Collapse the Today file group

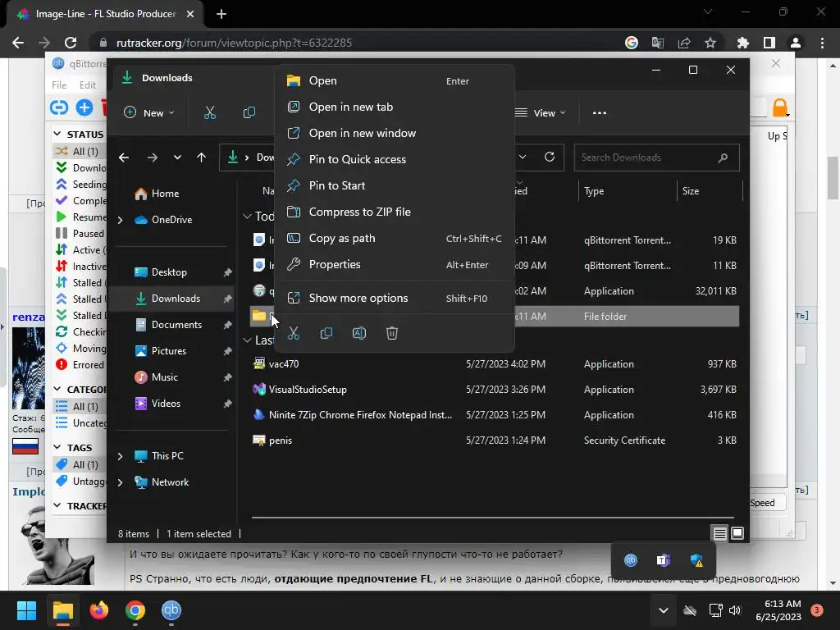pos(247,217)
